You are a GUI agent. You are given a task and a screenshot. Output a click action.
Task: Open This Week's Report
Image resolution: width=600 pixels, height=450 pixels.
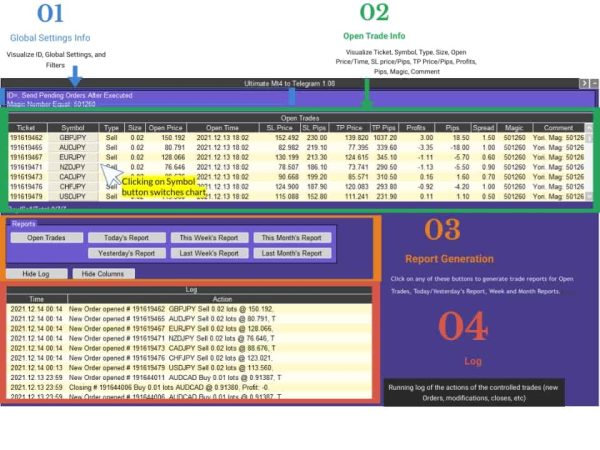[208, 238]
